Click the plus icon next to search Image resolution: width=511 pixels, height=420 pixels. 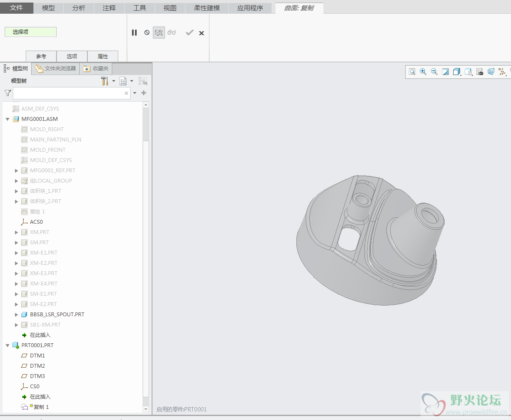tap(144, 93)
